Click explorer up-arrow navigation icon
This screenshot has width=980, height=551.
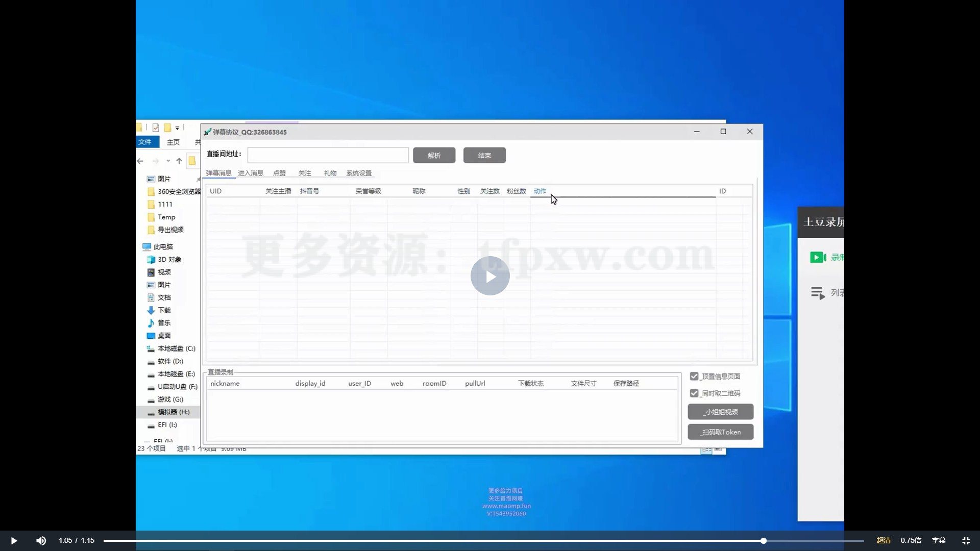(x=179, y=161)
